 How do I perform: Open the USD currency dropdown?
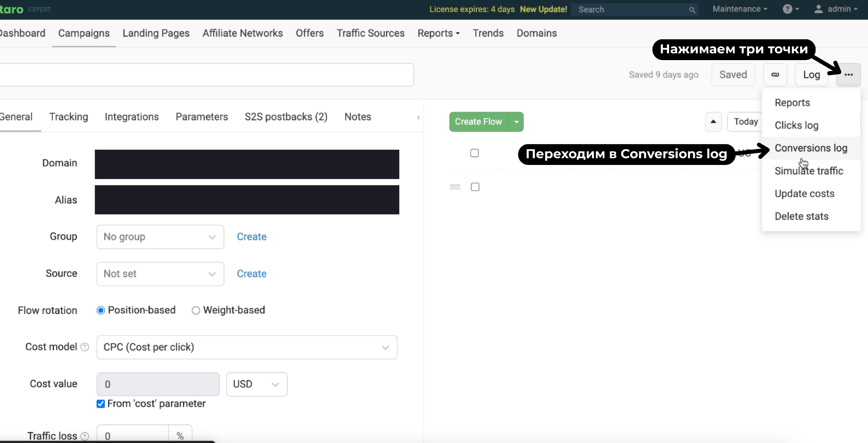click(x=256, y=384)
